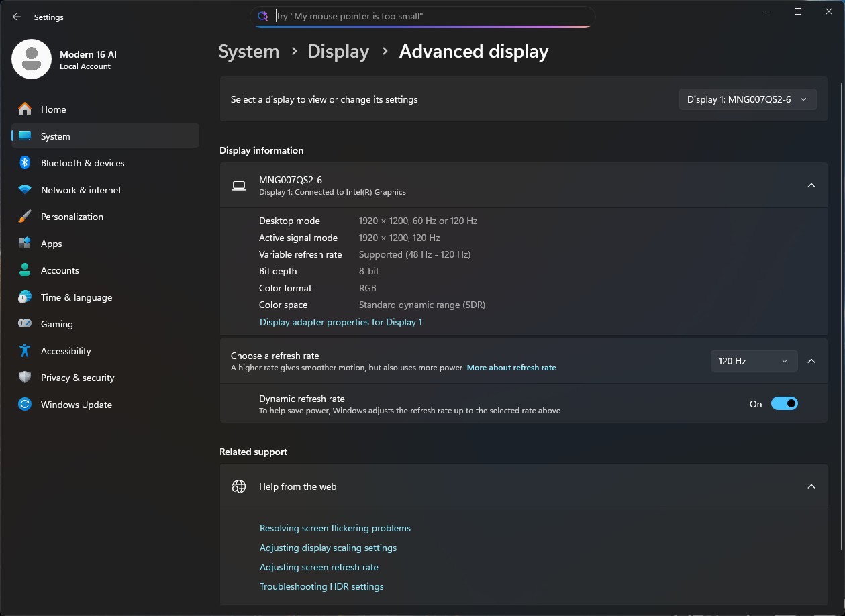Select the Accessibility label in the sidebar
The image size is (845, 616).
tap(66, 351)
